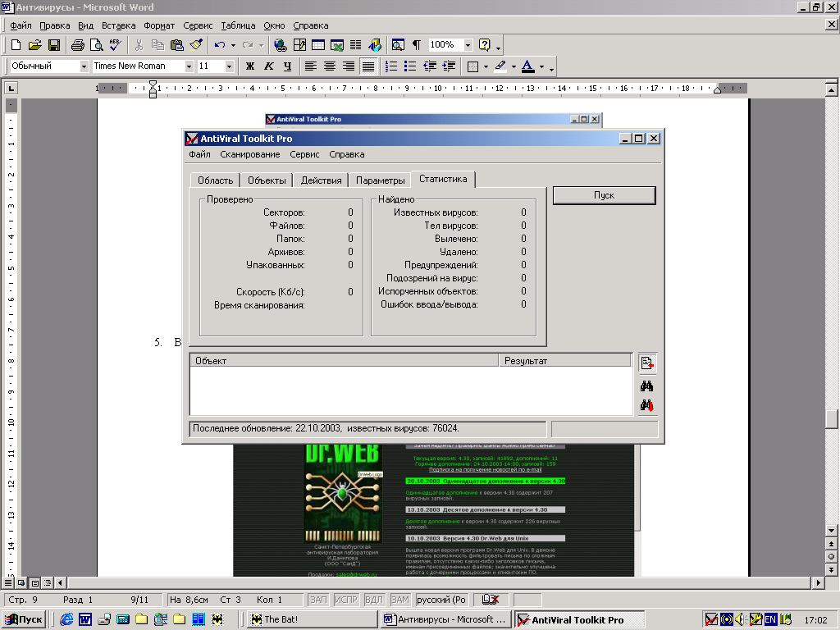Open the Tables and Borders toolbar
Image resolution: width=840 pixels, height=630 pixels.
tap(299, 45)
